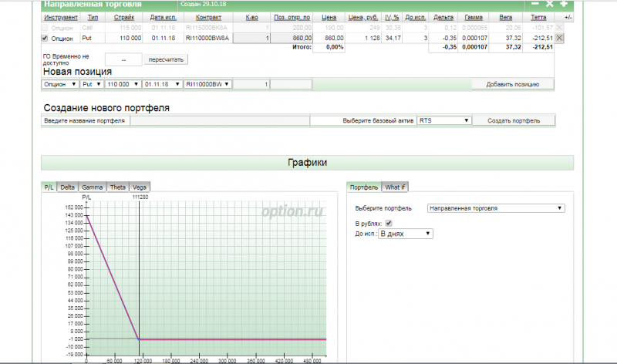Click the plus icon in portfolio header
Viewport: 617px width, 364px height.
pyautogui.click(x=564, y=5)
